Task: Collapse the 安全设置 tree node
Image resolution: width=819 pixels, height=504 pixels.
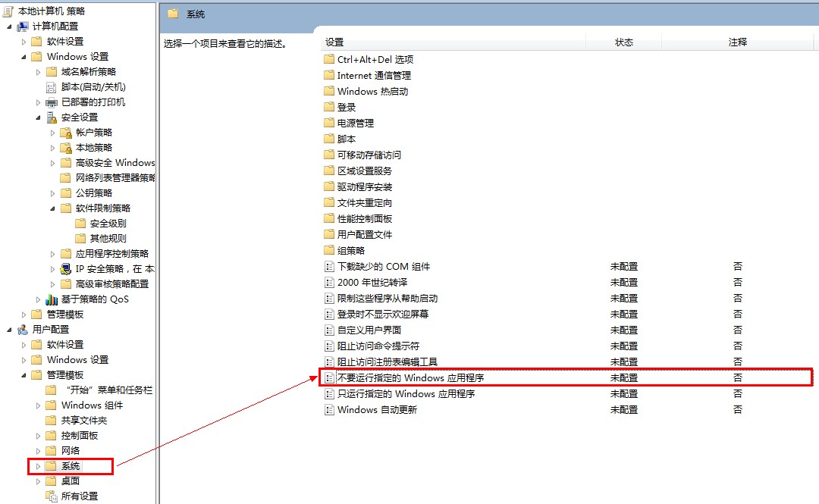Action: tap(36, 117)
